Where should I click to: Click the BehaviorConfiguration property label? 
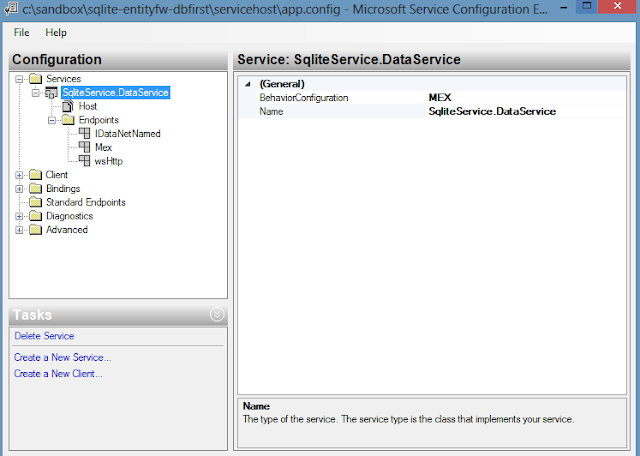point(304,98)
